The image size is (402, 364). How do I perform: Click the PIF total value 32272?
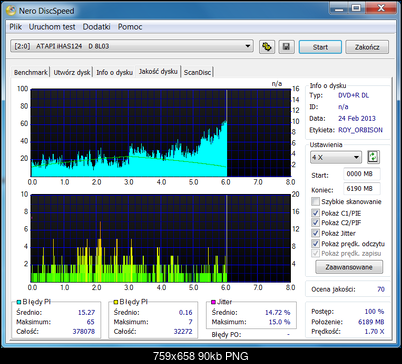[x=183, y=331]
